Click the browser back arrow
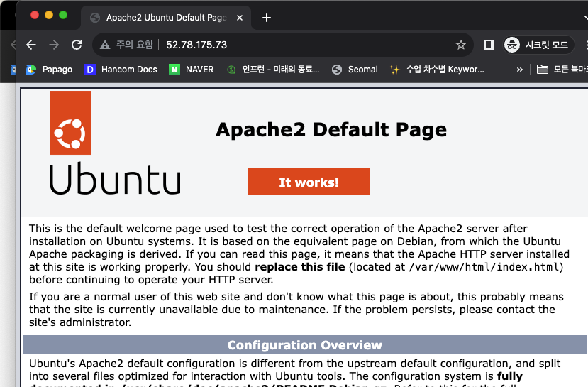Screen dimensions: 588x387 [31, 45]
